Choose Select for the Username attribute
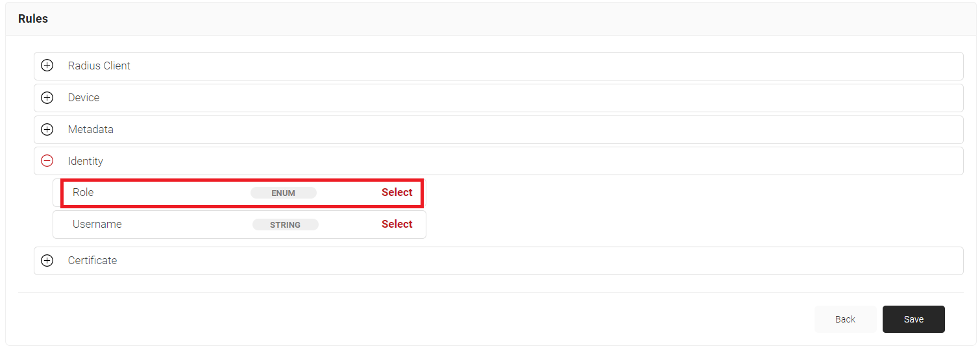Viewport: 980px width, 353px height. (397, 224)
